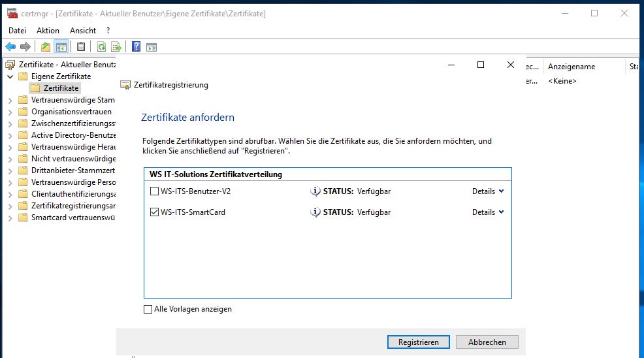Select Vertrauenswürdige Perso tree item
This screenshot has width=644, height=358.
pos(74,182)
